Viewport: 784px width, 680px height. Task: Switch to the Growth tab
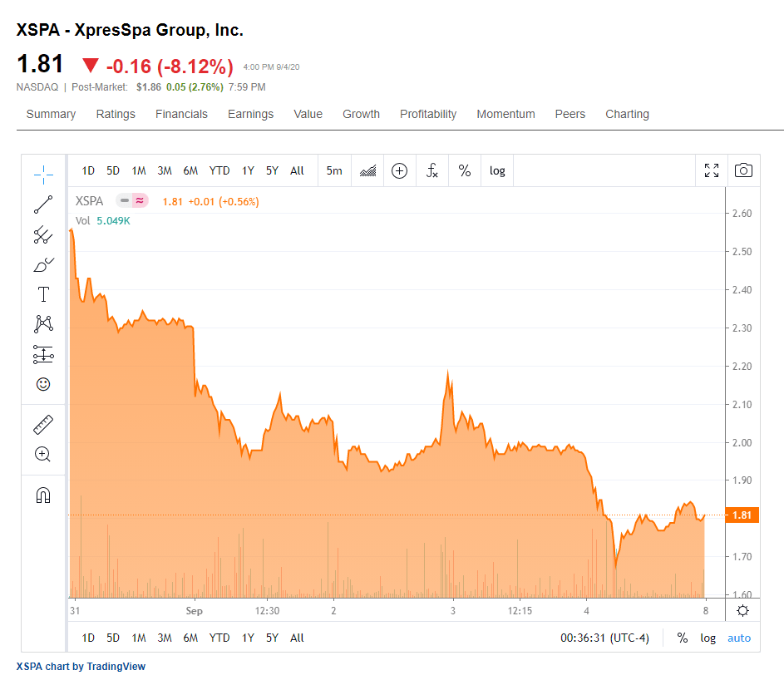coord(361,114)
